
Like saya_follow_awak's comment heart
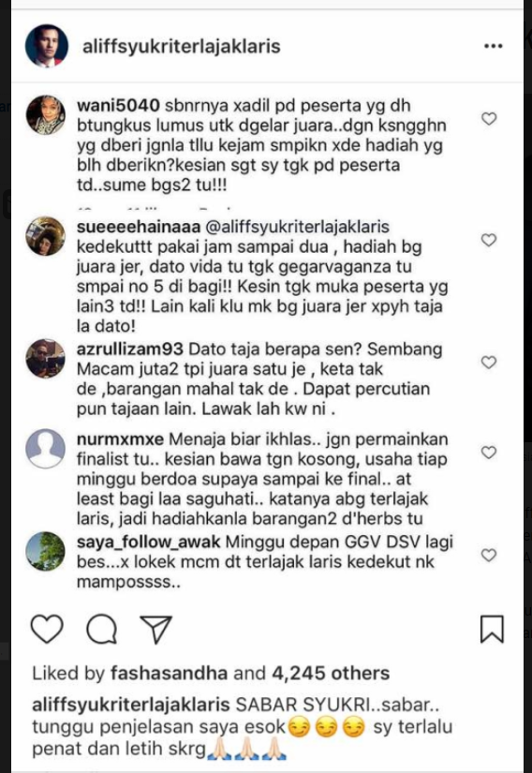click(489, 555)
